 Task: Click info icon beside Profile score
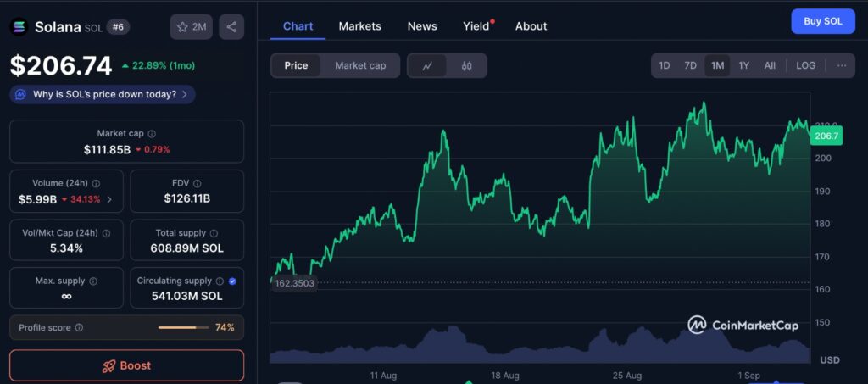click(x=79, y=327)
